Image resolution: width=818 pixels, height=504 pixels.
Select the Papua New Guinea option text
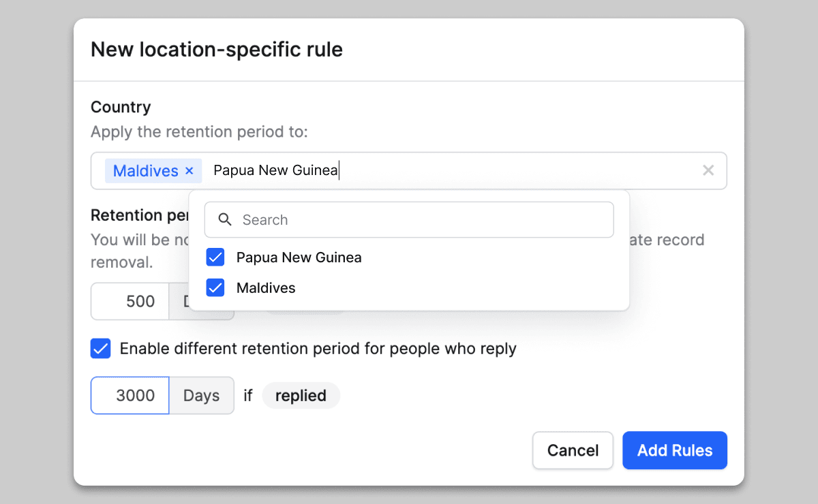click(x=299, y=257)
